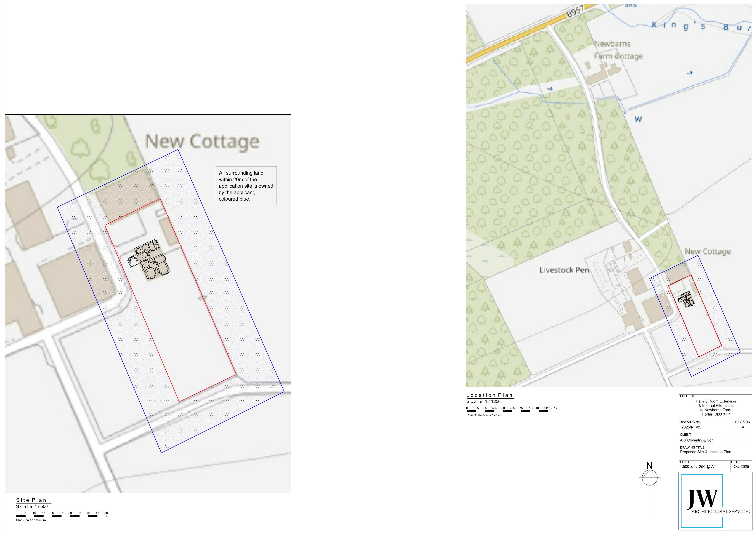Click 'Plan Scale 1cm = 5m' text
Screen dimensions: 756x534
[x=31, y=520]
